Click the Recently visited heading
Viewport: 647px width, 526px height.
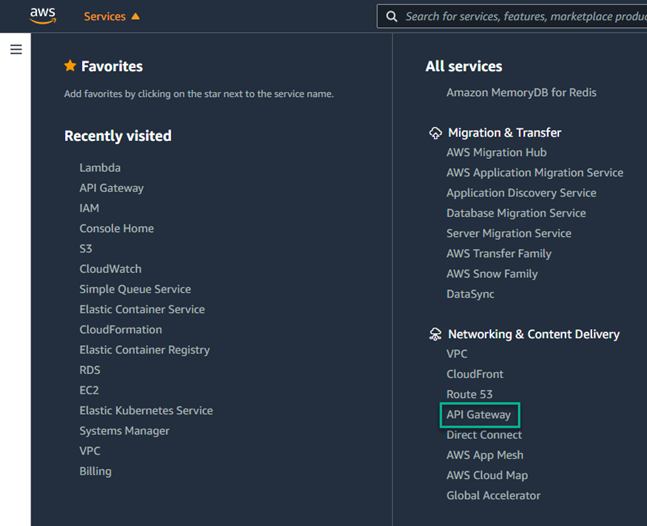(118, 136)
